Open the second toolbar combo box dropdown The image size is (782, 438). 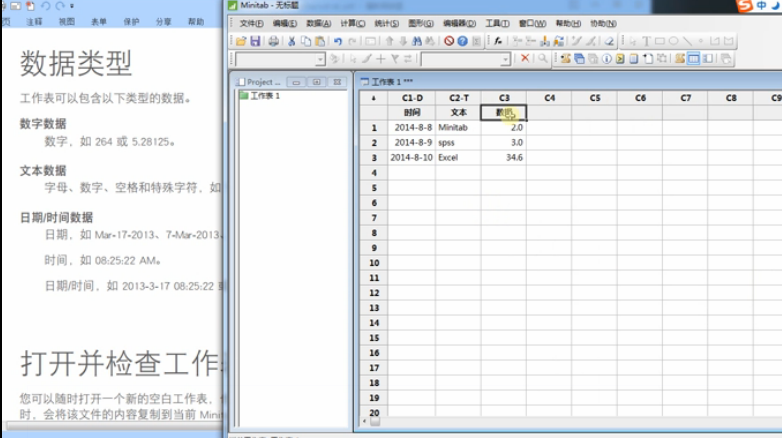pyautogui.click(x=506, y=59)
